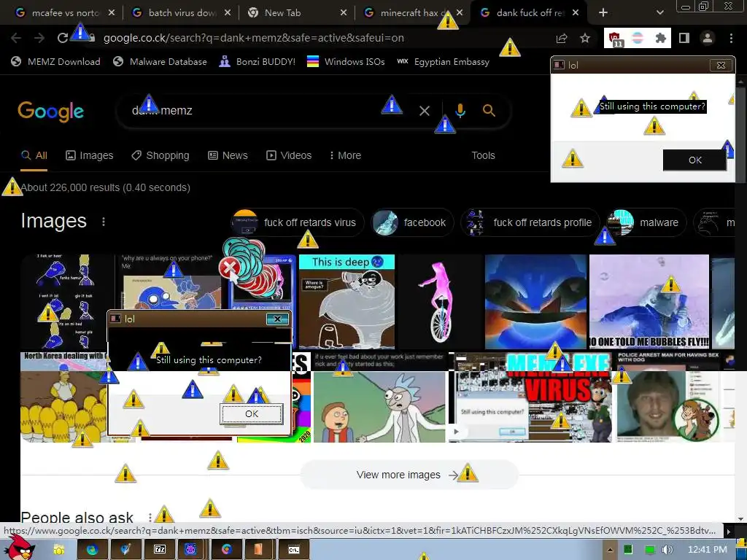Open the Images section three-dot options
Image resolution: width=747 pixels, height=560 pixels.
coord(104,222)
